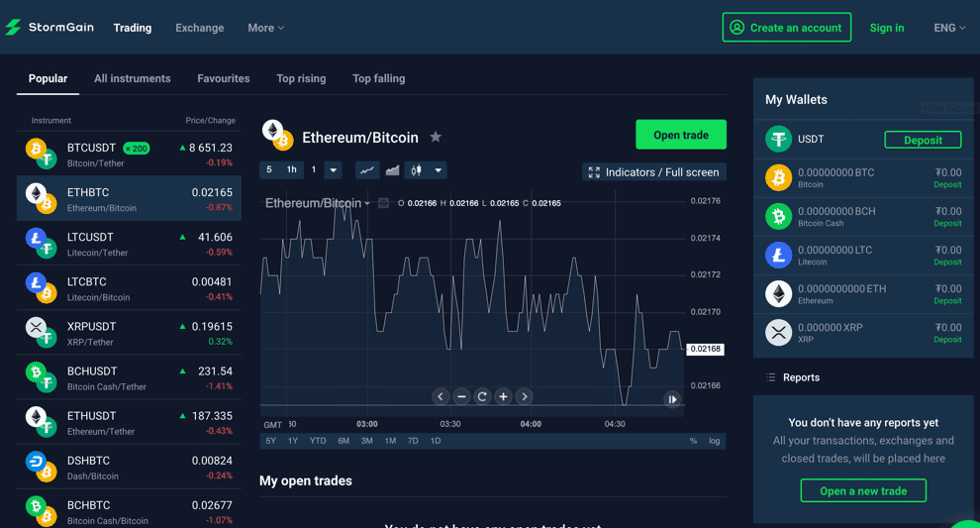Switch to the Favourites tab
The height and width of the screenshot is (528, 980).
(x=223, y=79)
